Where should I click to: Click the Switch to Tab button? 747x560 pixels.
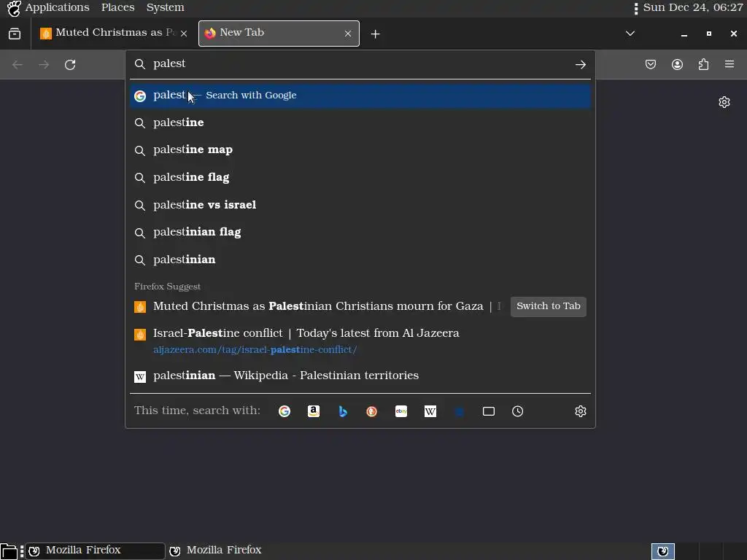549,306
